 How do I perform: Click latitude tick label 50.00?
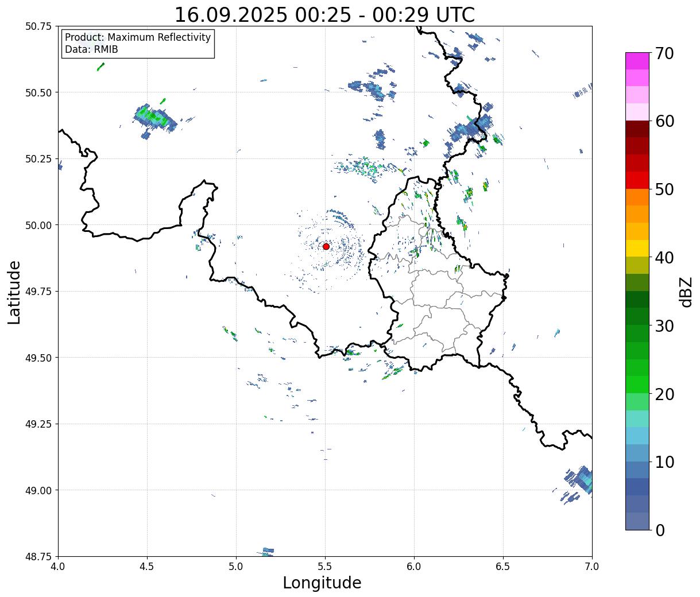[38, 225]
